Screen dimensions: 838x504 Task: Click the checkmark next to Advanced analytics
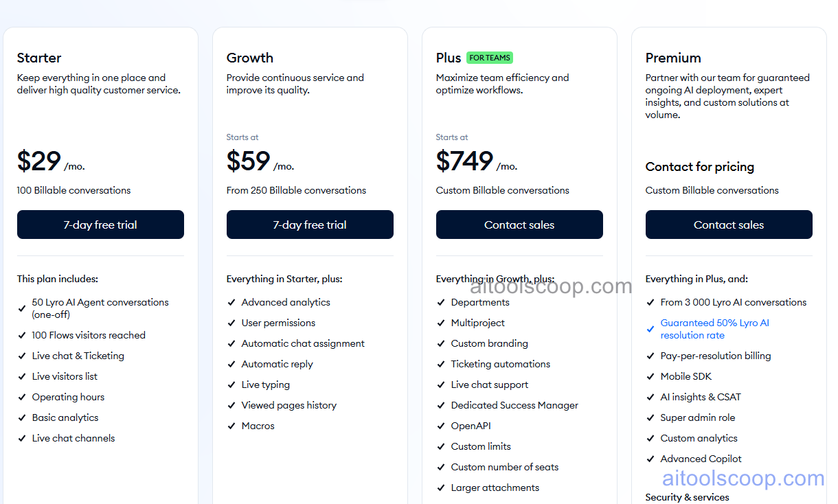[x=231, y=302]
